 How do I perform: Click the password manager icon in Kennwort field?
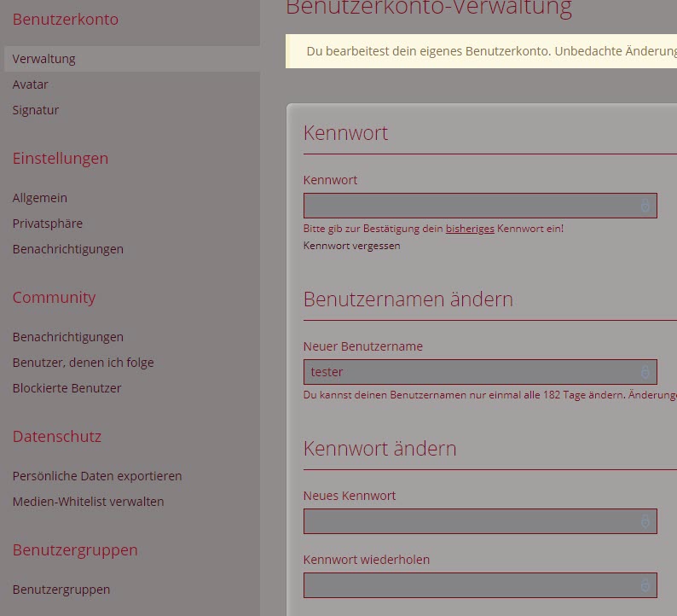tap(645, 206)
